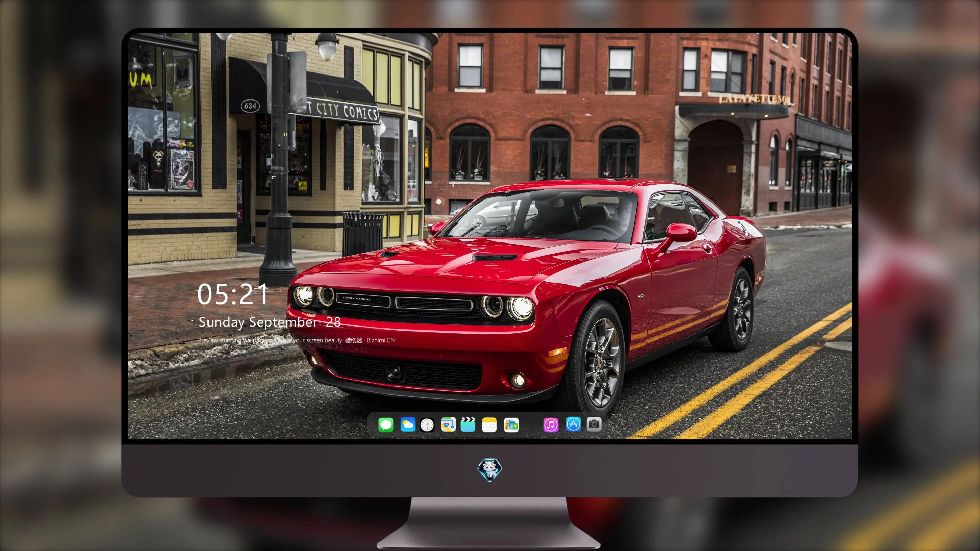Click the dragon logo on monitor chin
Screen dimensions: 980x551
pyautogui.click(x=490, y=470)
